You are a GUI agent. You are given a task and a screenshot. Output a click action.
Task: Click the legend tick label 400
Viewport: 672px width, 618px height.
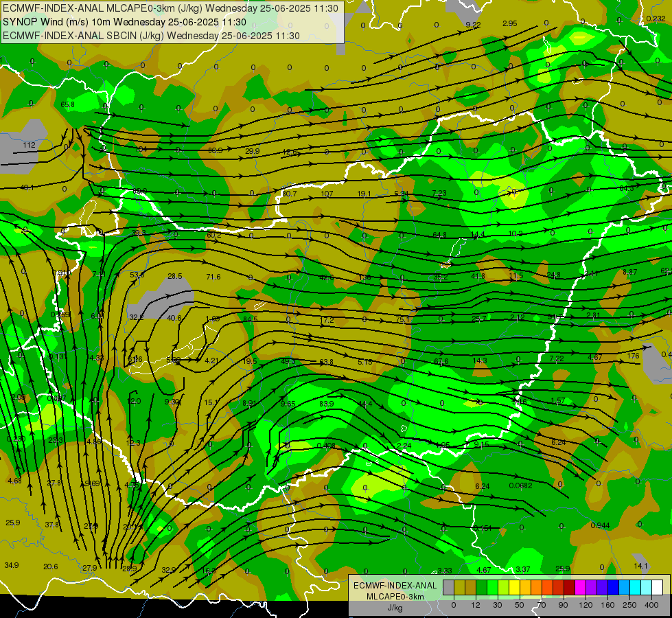651,605
